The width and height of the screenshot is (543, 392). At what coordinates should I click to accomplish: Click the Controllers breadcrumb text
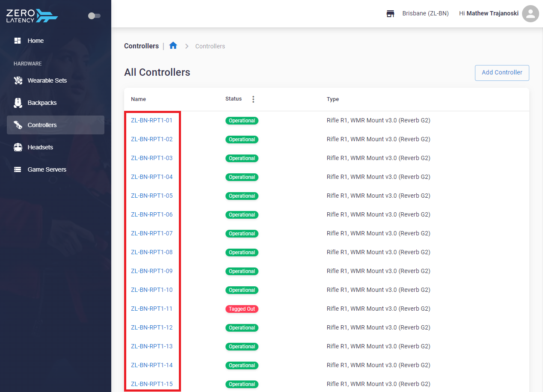click(x=210, y=46)
